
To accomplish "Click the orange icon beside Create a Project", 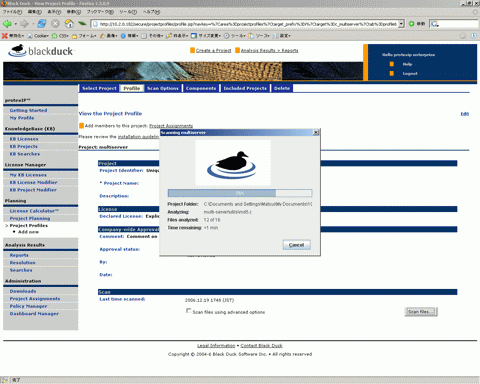I will pyautogui.click(x=192, y=50).
